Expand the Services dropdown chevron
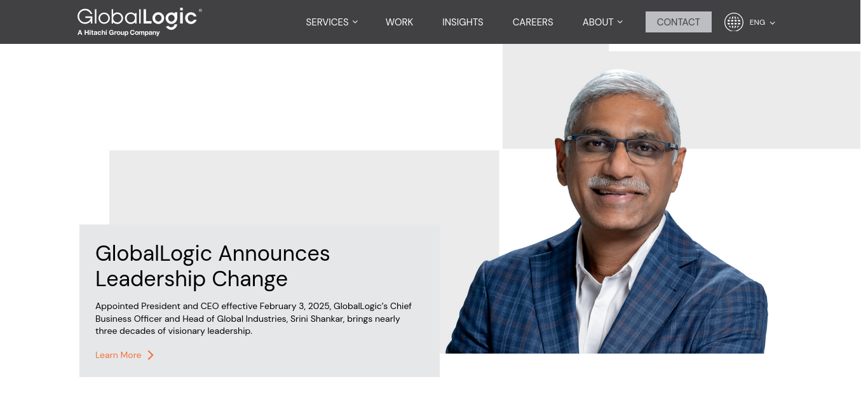Image resolution: width=868 pixels, height=414 pixels. pyautogui.click(x=355, y=22)
